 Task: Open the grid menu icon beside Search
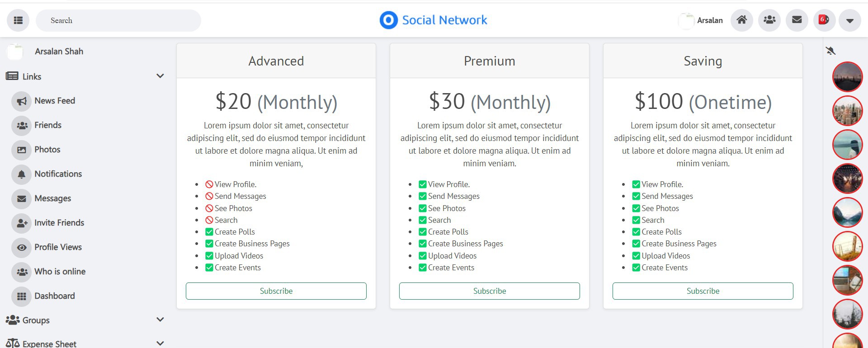(18, 20)
